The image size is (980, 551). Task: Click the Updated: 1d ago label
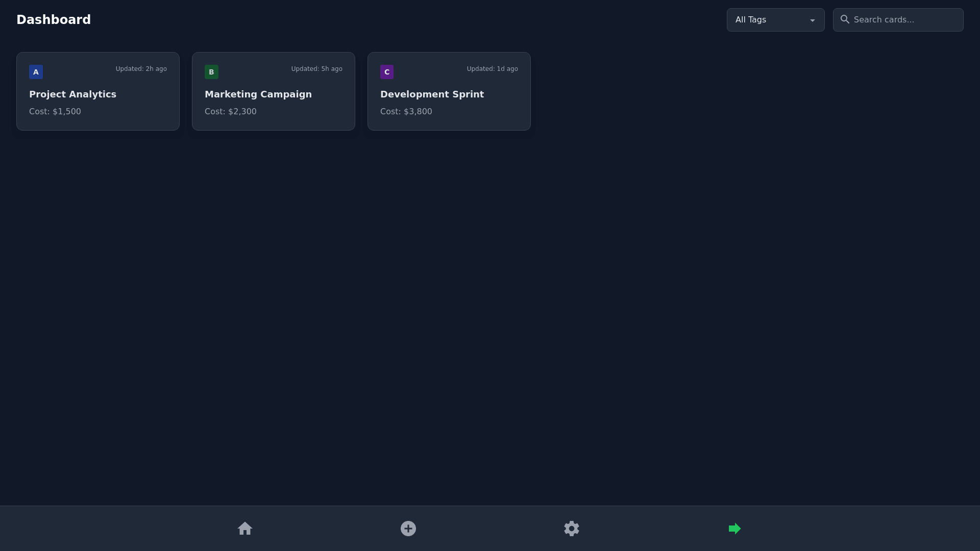click(x=492, y=69)
